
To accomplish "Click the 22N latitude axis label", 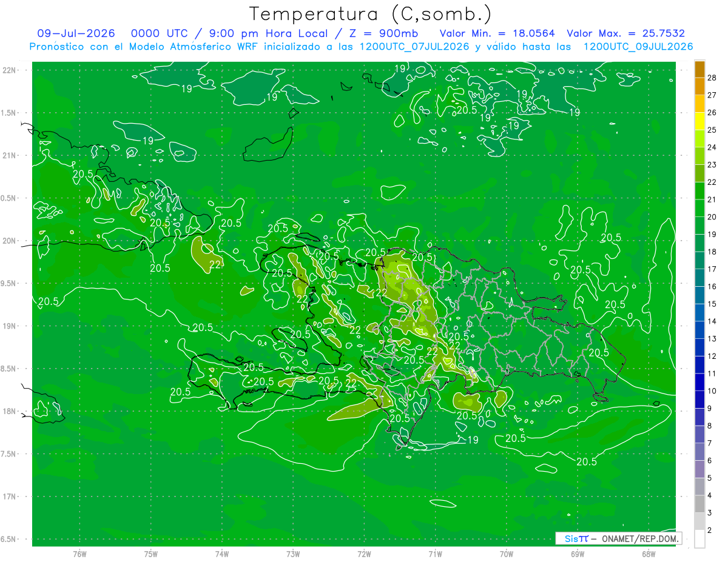I will tap(9, 70).
